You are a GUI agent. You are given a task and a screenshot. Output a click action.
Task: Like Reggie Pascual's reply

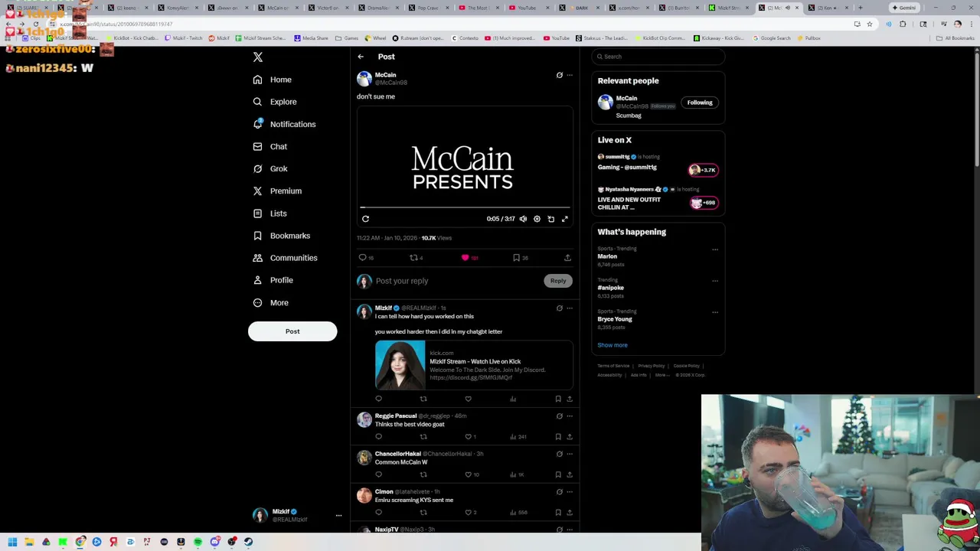click(469, 437)
